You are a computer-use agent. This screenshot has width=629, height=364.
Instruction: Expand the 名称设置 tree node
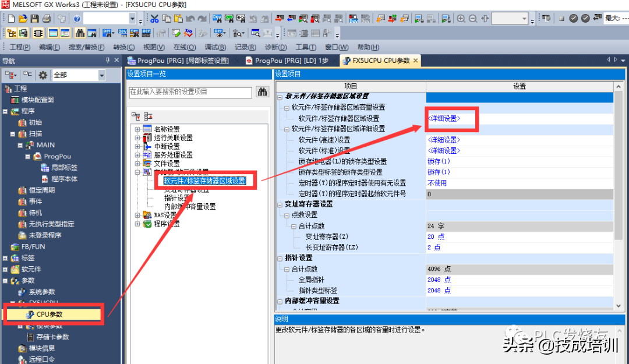pyautogui.click(x=137, y=129)
